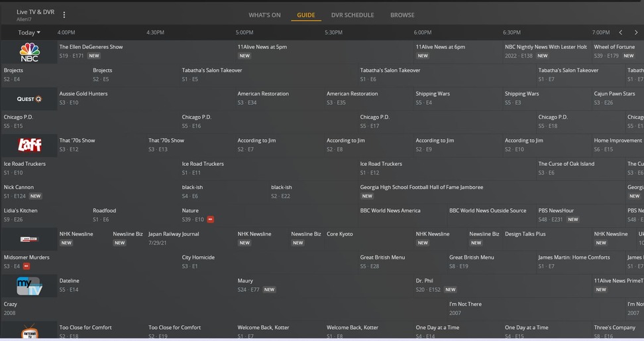
Task: Open BBC World News America
Action: [403, 216]
